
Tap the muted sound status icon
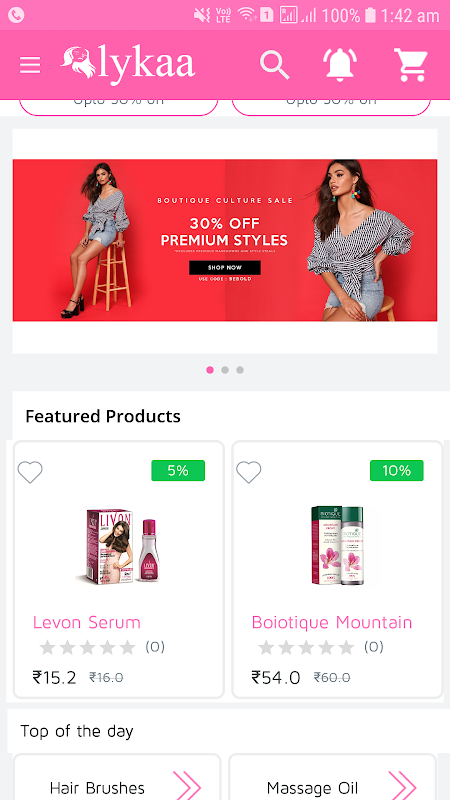[x=202, y=15]
